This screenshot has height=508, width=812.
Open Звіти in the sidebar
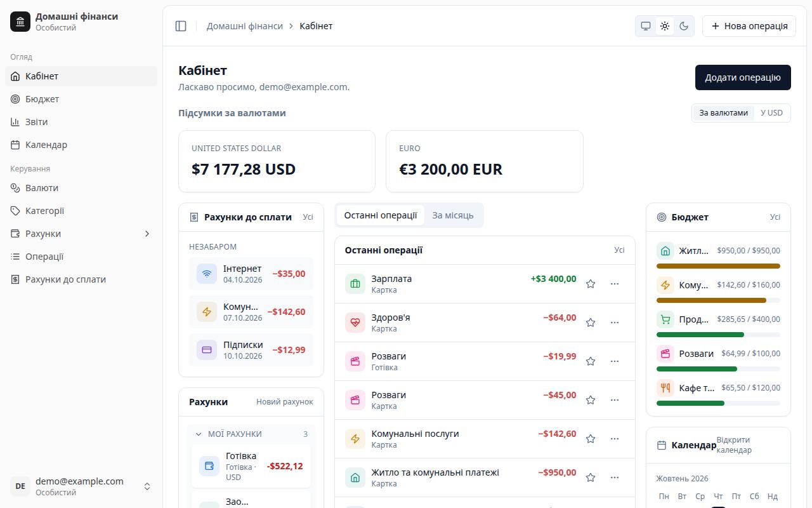tap(81, 122)
